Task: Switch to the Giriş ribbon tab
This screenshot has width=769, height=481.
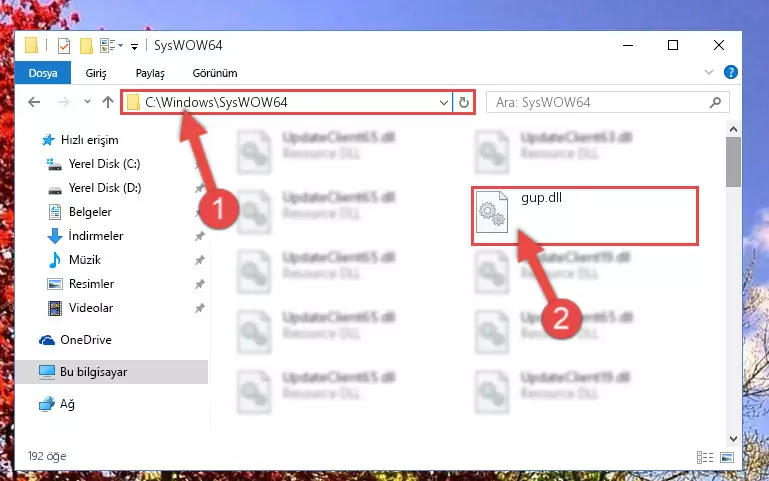Action: [x=96, y=73]
